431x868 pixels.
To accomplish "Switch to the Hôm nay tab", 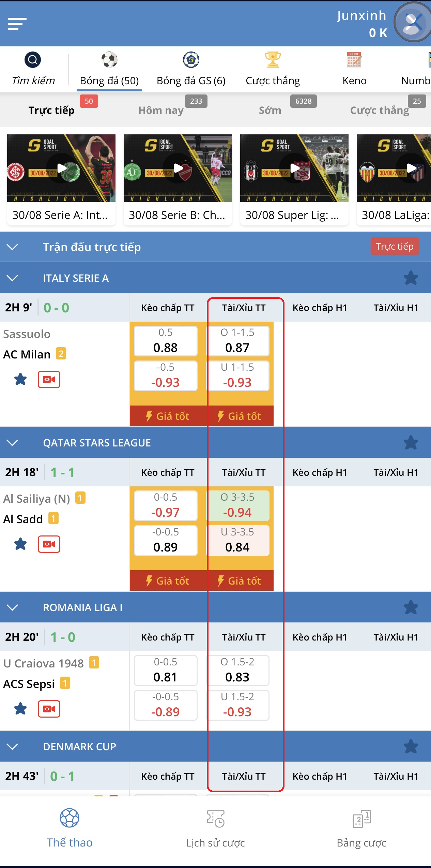I will coord(161,110).
